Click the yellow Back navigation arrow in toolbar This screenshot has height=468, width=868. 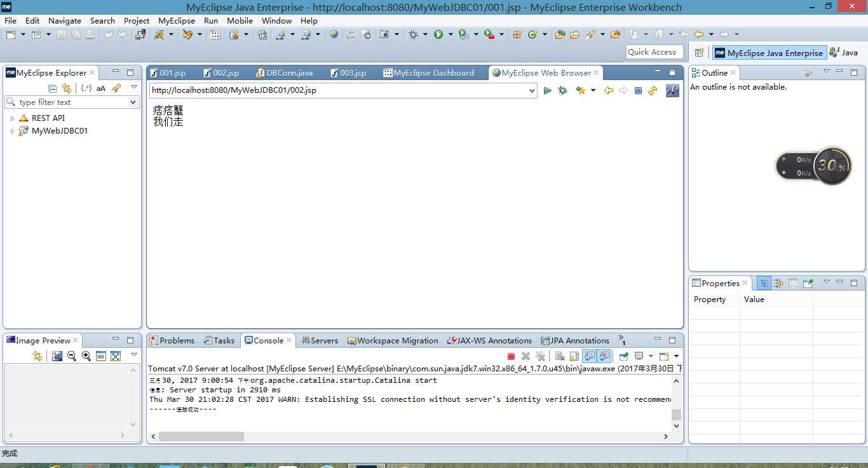[699, 34]
